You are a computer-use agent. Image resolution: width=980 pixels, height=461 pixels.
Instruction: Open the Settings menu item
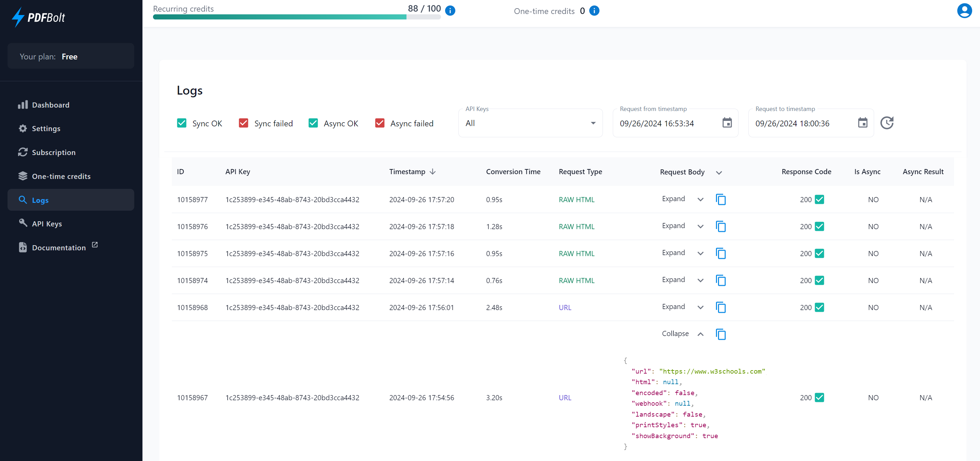71,128
